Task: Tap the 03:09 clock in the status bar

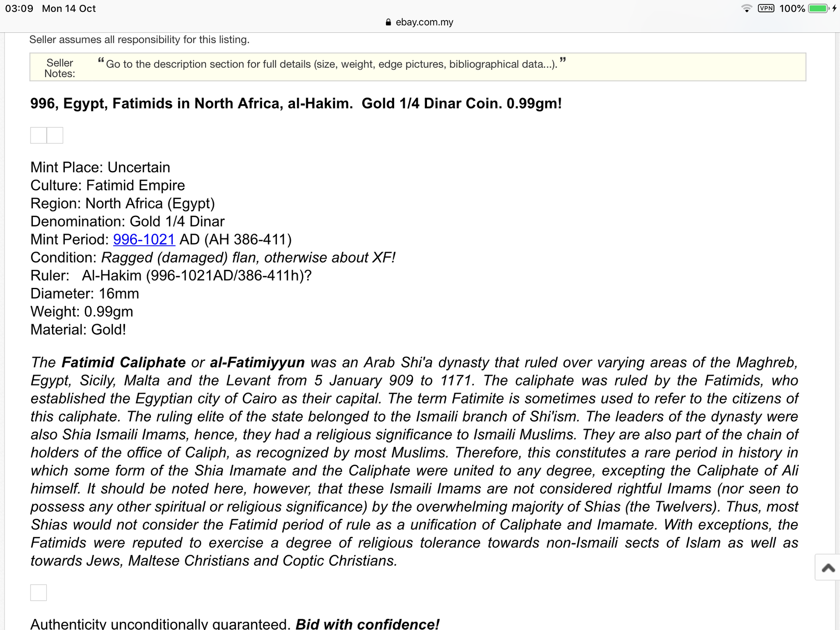Action: coord(19,9)
